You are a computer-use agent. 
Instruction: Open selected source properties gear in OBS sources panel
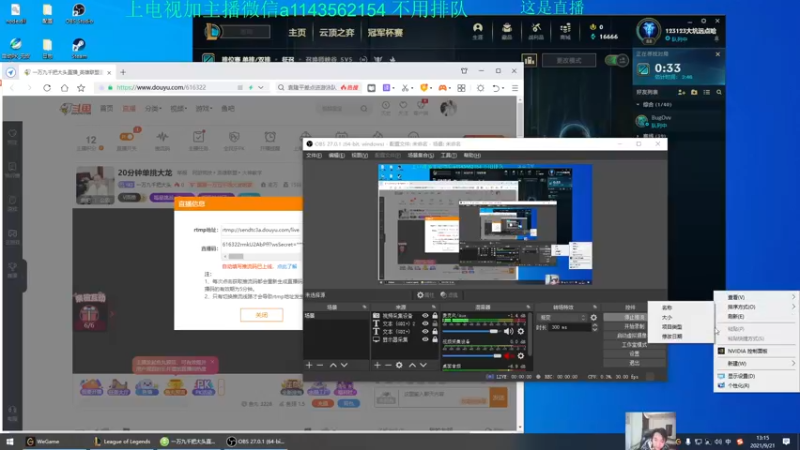(x=399, y=365)
